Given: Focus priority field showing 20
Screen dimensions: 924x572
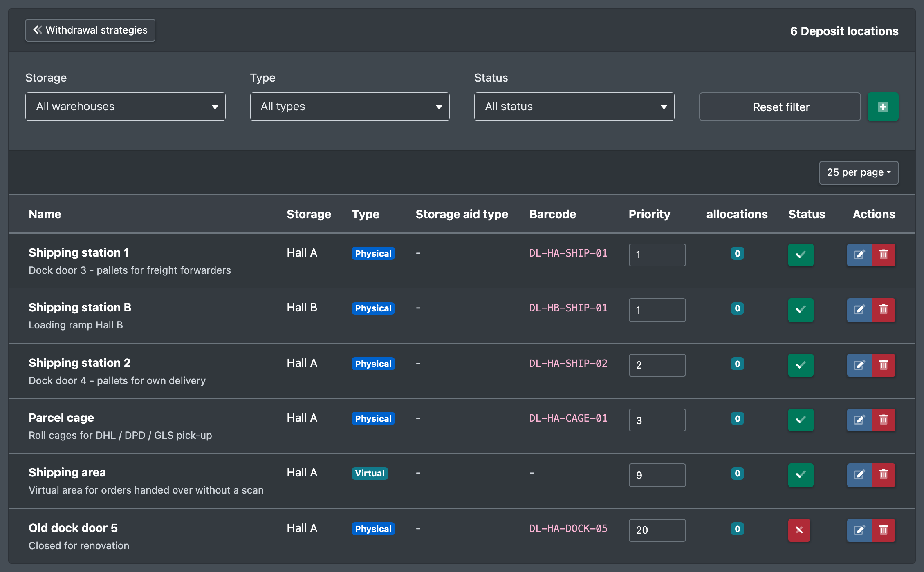Looking at the screenshot, I should (657, 530).
